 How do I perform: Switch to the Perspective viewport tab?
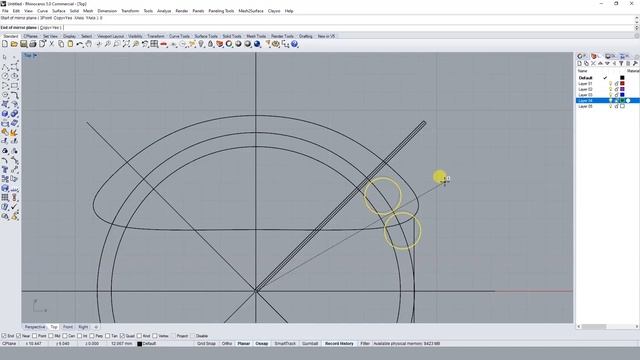click(35, 327)
